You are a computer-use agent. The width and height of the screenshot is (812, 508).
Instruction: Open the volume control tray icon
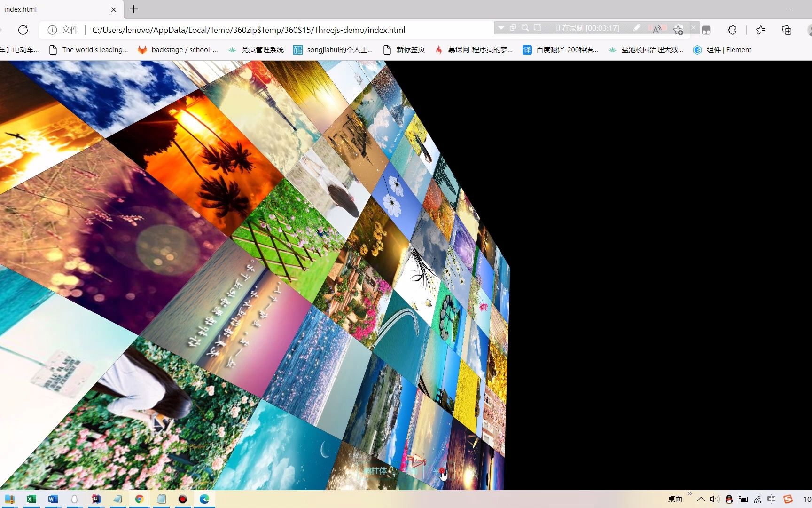[715, 499]
